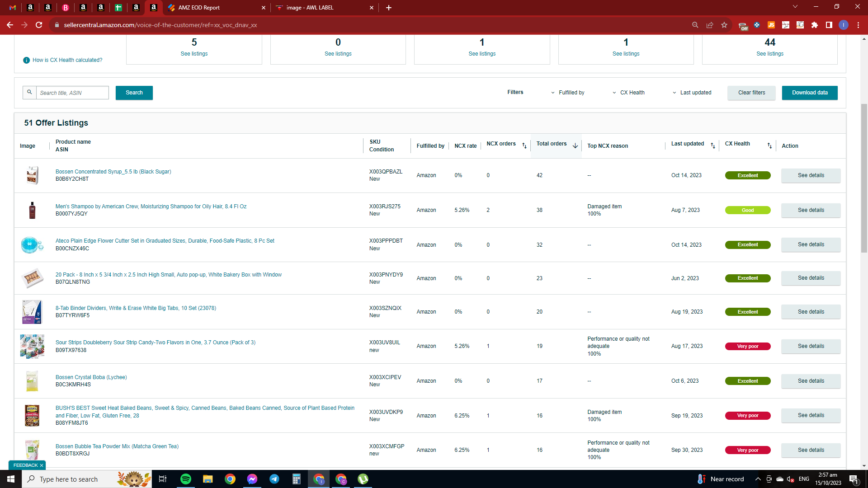868x488 pixels.
Task: Open a new browser tab
Action: [389, 8]
